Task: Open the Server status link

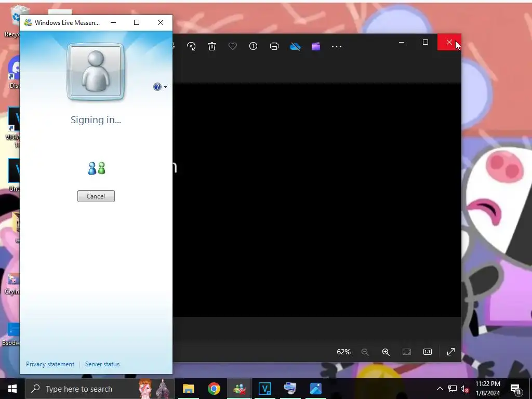Action: click(x=102, y=364)
